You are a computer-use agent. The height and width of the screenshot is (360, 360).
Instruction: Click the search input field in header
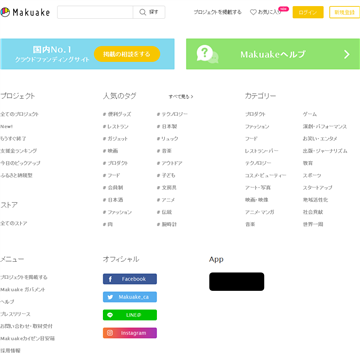pos(95,12)
